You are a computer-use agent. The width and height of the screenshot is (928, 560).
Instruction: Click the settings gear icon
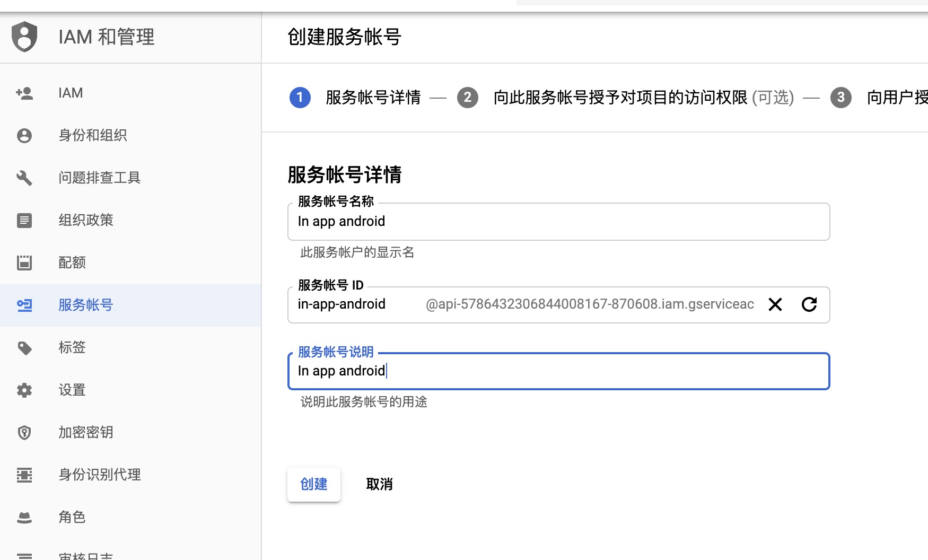[x=24, y=390]
